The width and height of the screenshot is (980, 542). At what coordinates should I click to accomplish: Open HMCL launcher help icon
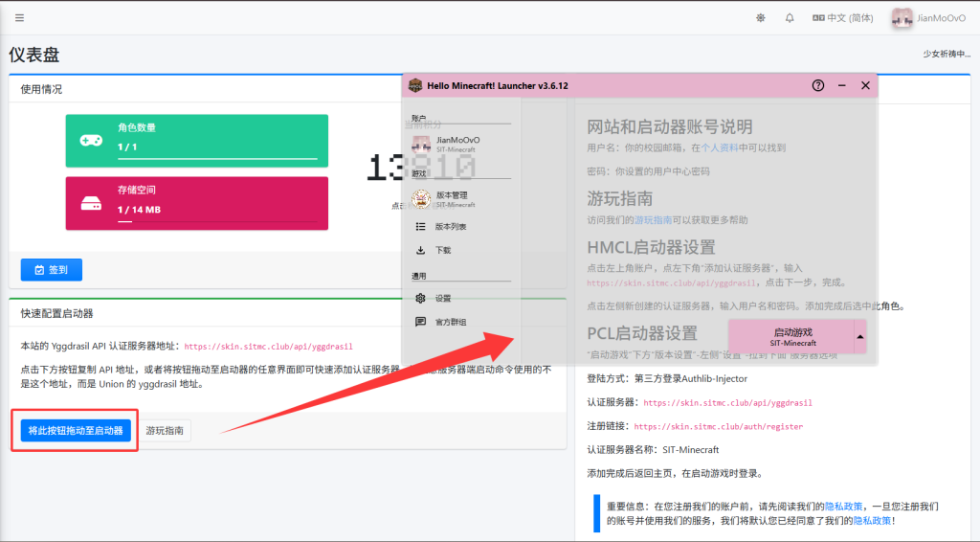[818, 85]
